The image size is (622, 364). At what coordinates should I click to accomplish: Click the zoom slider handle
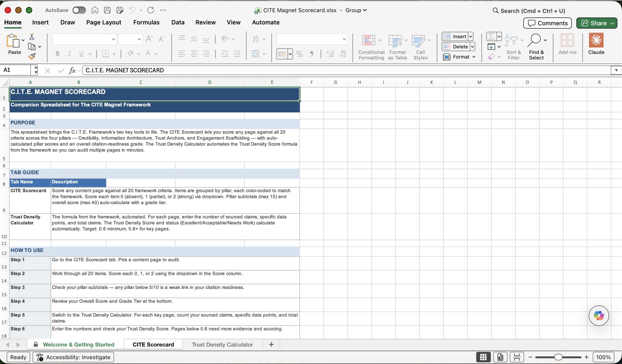tap(558, 357)
